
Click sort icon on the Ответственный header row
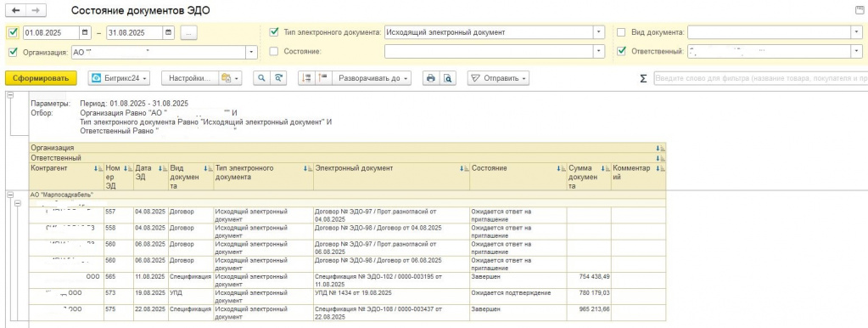click(660, 158)
